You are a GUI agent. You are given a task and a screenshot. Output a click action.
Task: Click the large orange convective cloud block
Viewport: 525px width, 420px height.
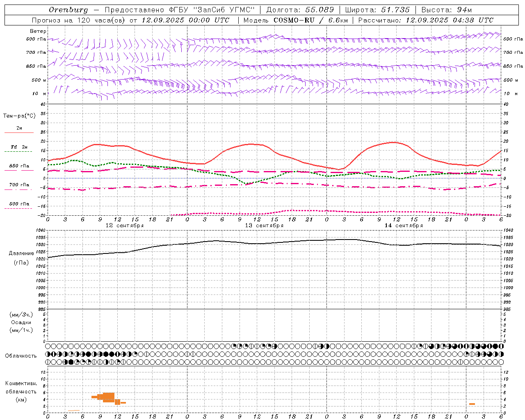[109, 397]
